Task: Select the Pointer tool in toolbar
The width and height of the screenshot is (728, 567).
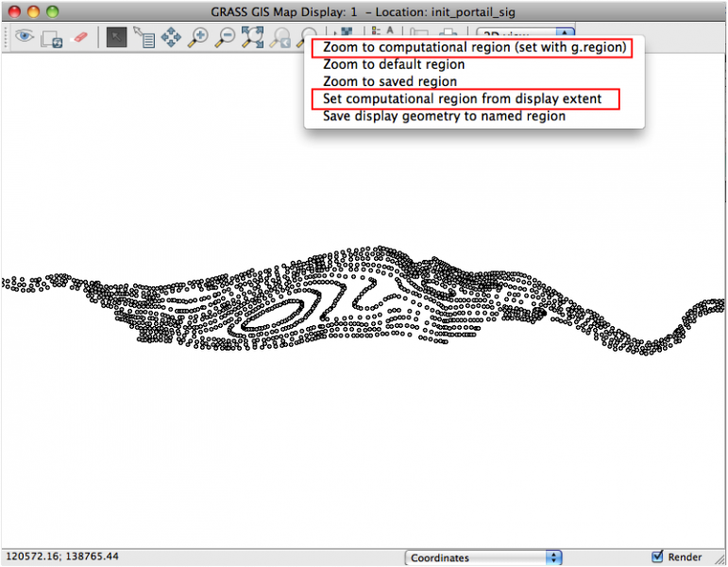Action: [116, 38]
